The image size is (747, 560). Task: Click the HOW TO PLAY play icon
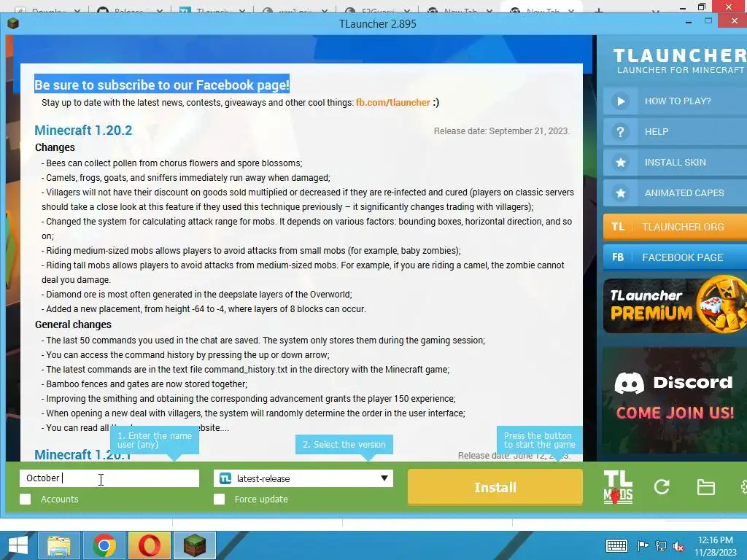(x=620, y=101)
